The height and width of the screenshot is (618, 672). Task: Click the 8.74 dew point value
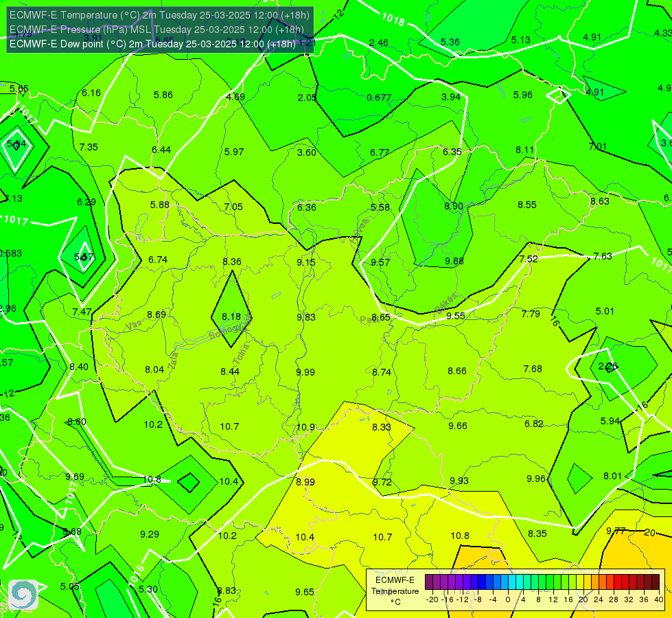pos(382,372)
